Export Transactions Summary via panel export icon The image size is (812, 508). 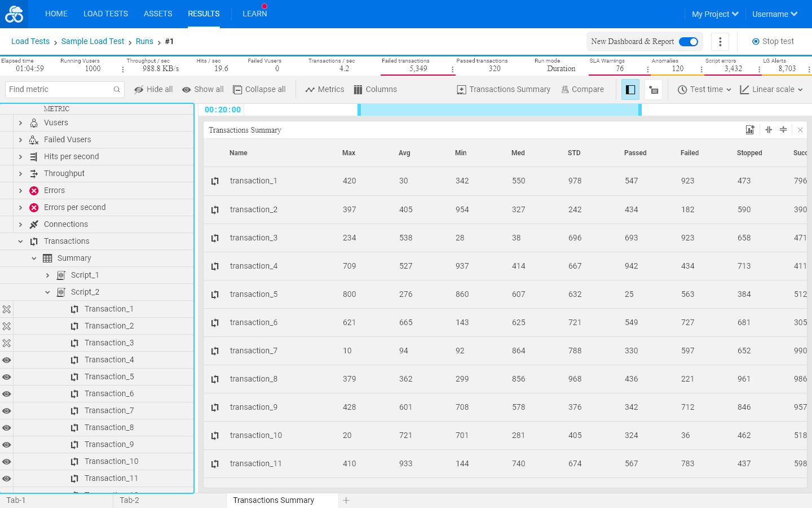point(750,130)
